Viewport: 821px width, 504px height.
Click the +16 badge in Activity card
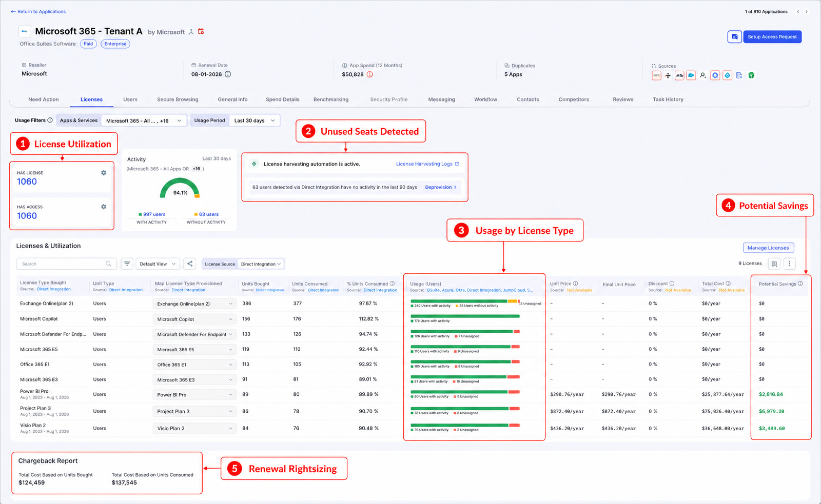click(197, 169)
